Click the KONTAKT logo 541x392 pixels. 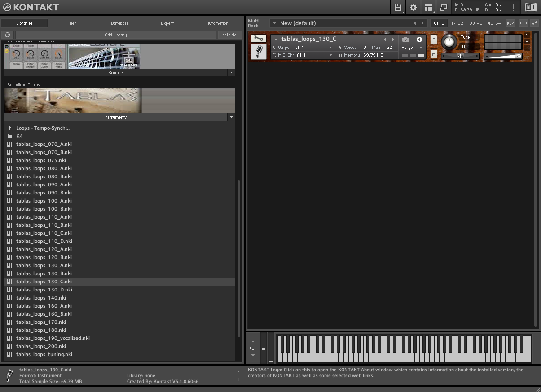(31, 7)
